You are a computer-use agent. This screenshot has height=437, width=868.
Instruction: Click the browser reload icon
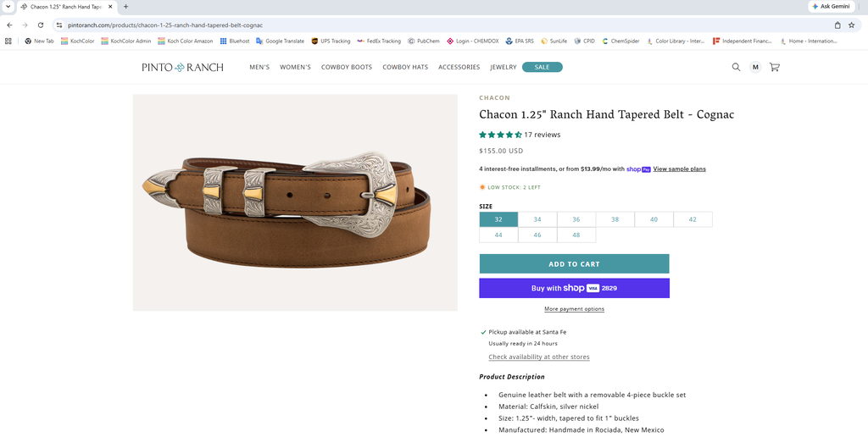coord(41,25)
